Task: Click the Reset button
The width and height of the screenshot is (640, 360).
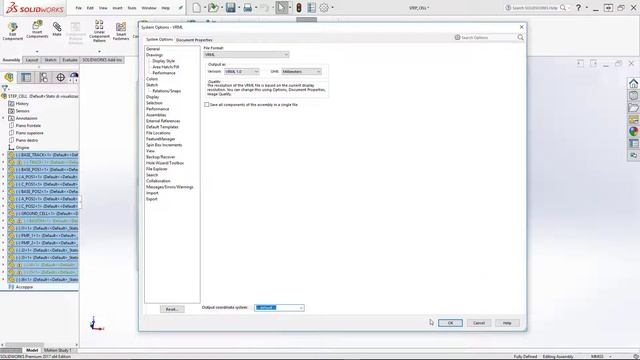Action: (172, 309)
